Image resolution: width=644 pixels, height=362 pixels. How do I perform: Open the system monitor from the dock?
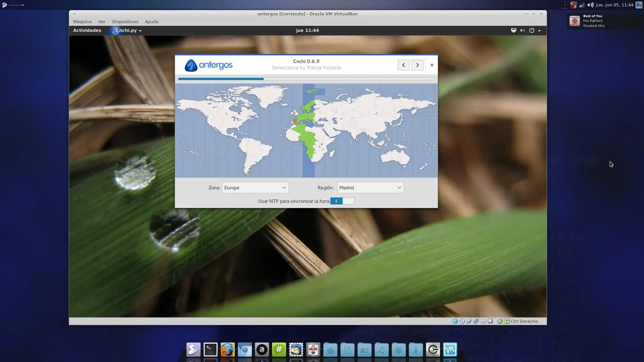coord(450,350)
